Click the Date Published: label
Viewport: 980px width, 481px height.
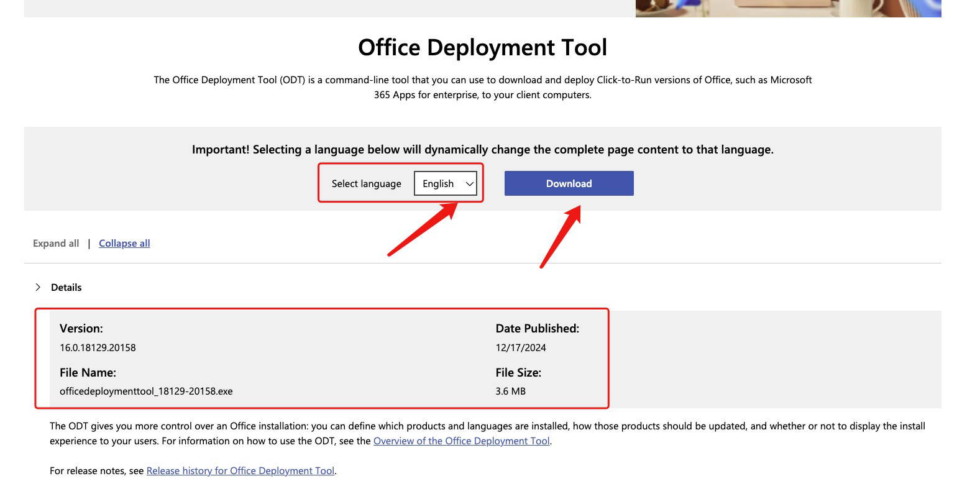tap(538, 328)
